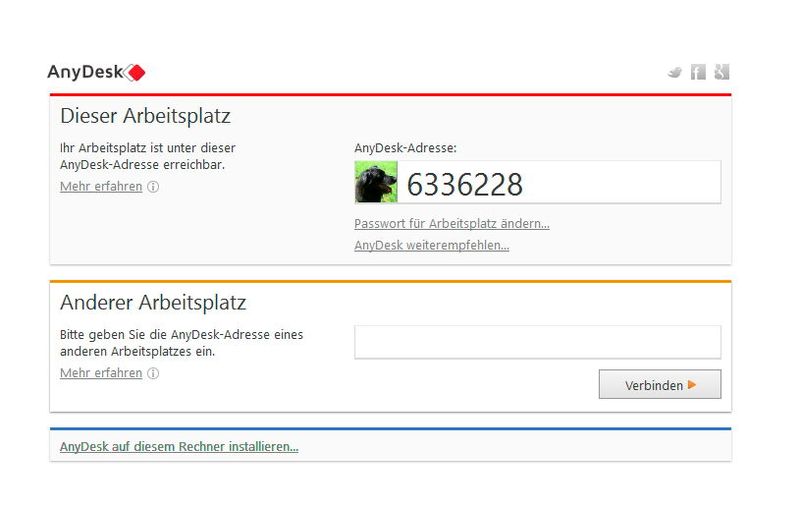
Task: Open AnyDesk weiterempfehlen link
Action: (x=432, y=245)
